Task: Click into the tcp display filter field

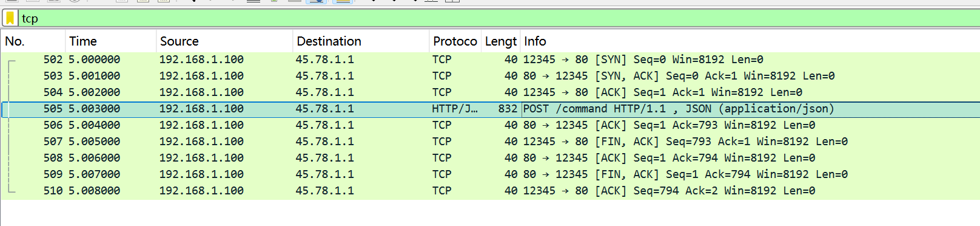Action: 497,18
